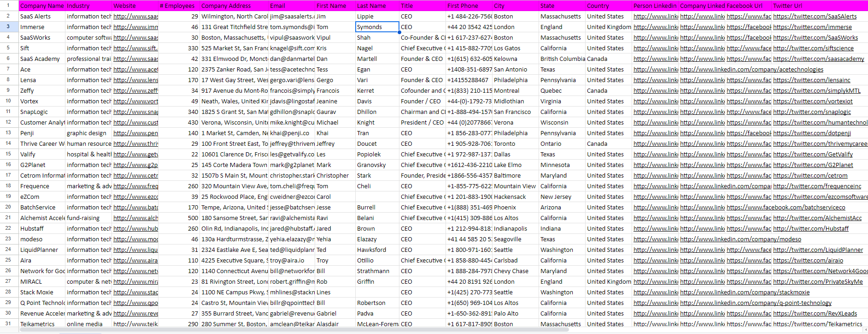Click the Symonds last name cell

tap(377, 27)
